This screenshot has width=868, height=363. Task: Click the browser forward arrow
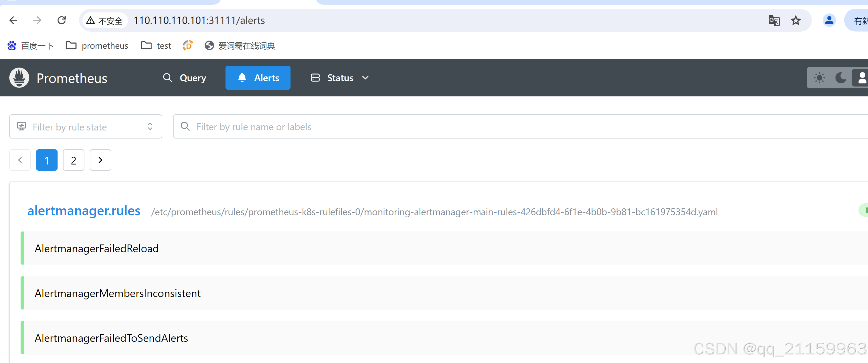[x=37, y=21]
